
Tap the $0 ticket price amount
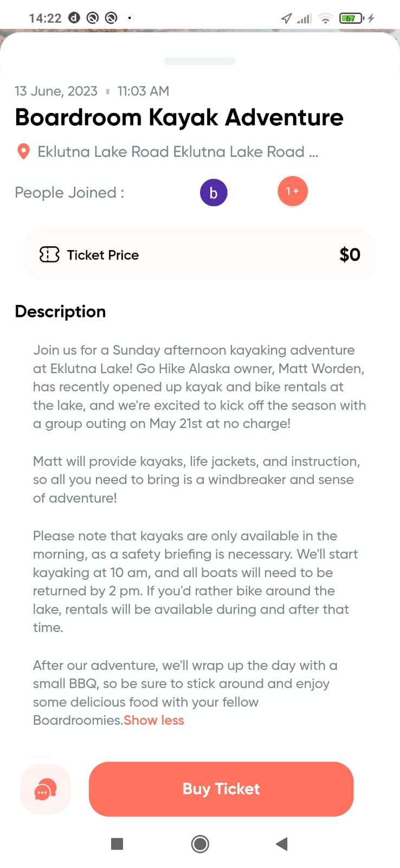(x=350, y=254)
